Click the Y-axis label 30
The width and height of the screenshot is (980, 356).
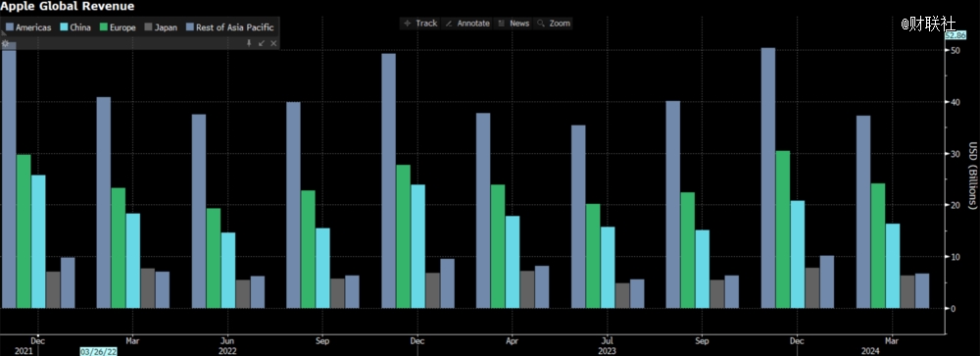(x=955, y=153)
